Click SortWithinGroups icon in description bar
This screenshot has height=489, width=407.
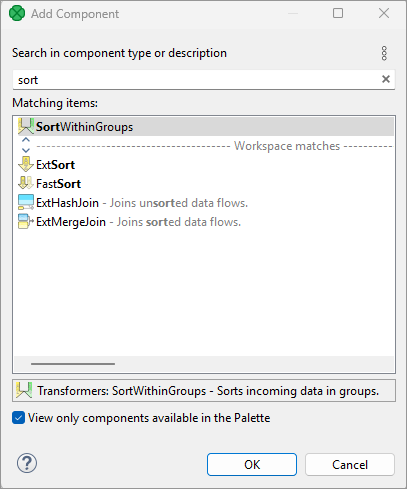click(24, 390)
